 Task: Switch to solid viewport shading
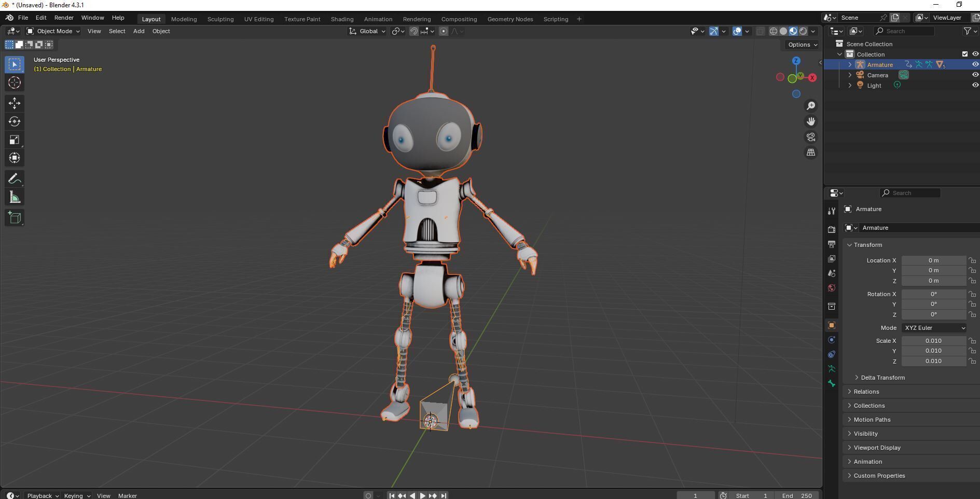click(783, 31)
